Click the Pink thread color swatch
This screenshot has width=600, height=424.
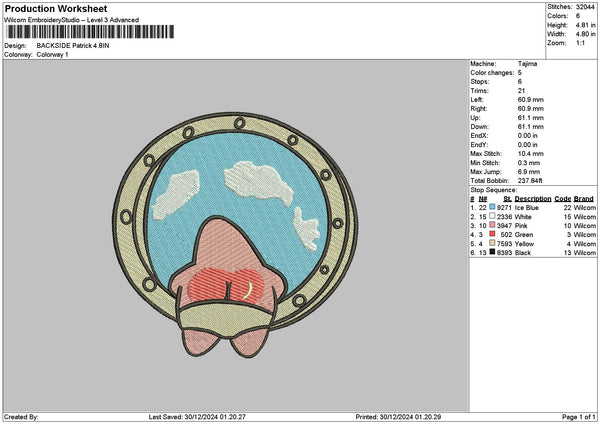(492, 225)
